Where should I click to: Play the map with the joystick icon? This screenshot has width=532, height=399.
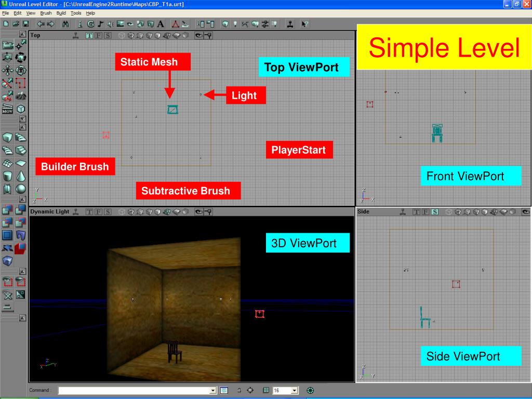290,24
